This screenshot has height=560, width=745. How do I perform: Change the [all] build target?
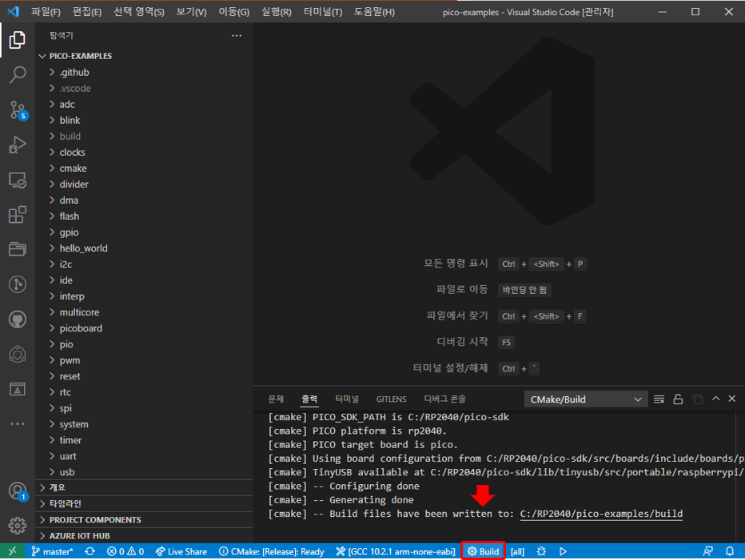pyautogui.click(x=517, y=551)
